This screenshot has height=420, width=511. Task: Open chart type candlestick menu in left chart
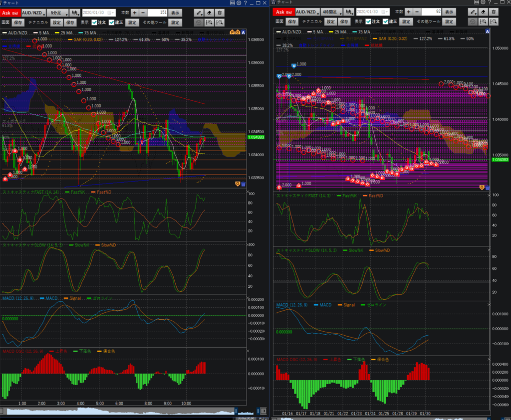[75, 12]
